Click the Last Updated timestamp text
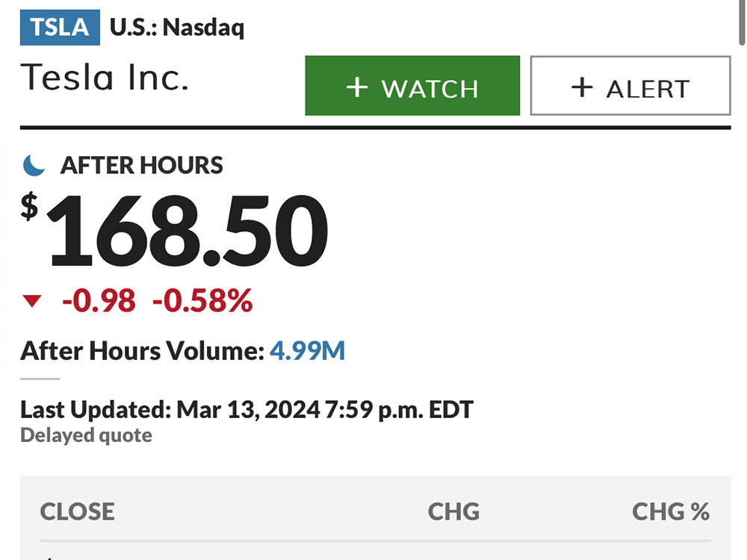The height and width of the screenshot is (560, 747). [x=247, y=409]
